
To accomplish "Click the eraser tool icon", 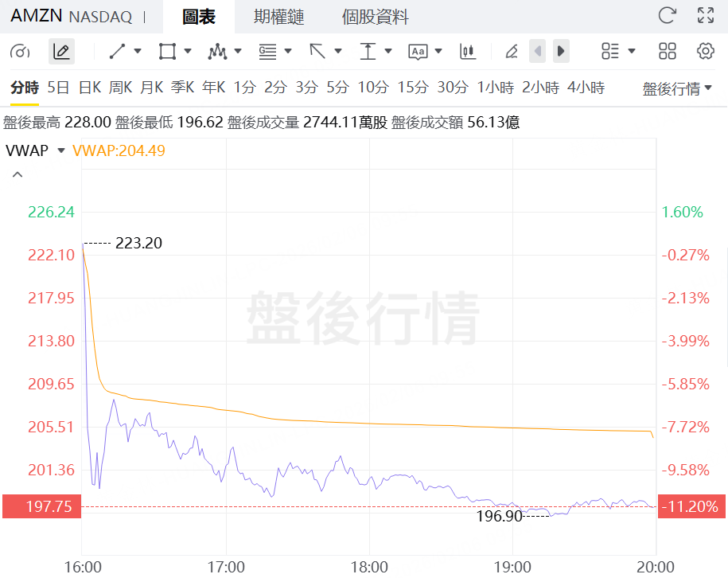I will click(512, 51).
